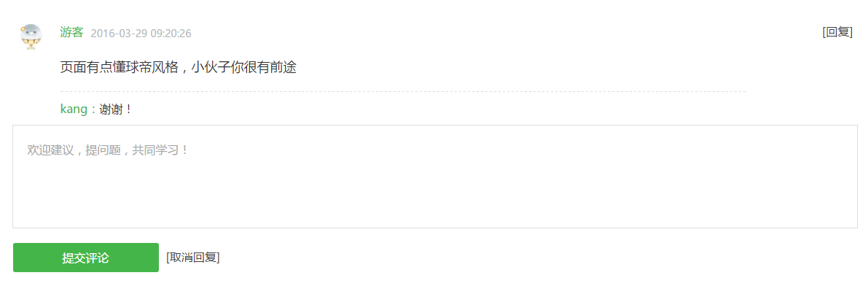Click the kang username in reply
This screenshot has height=286, width=868.
pos(74,109)
